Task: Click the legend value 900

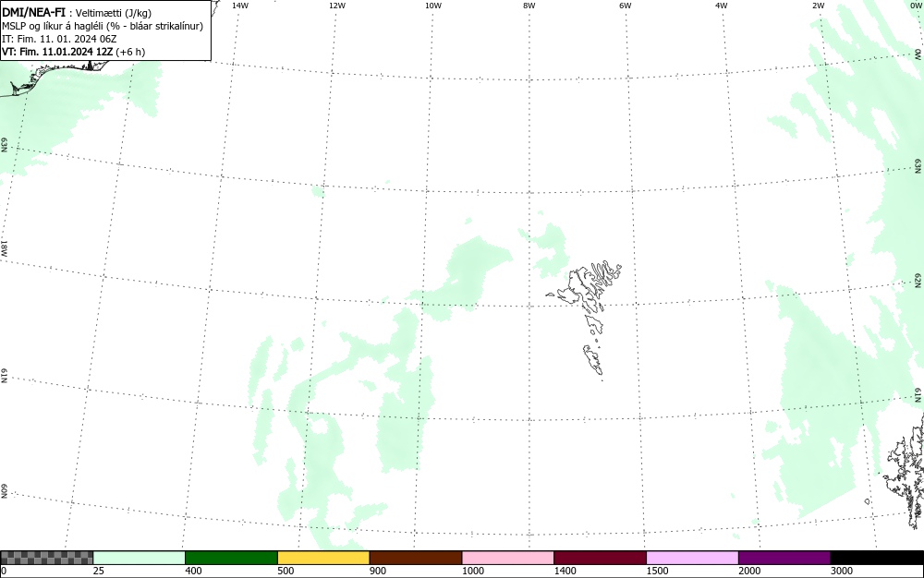Action: click(x=378, y=571)
